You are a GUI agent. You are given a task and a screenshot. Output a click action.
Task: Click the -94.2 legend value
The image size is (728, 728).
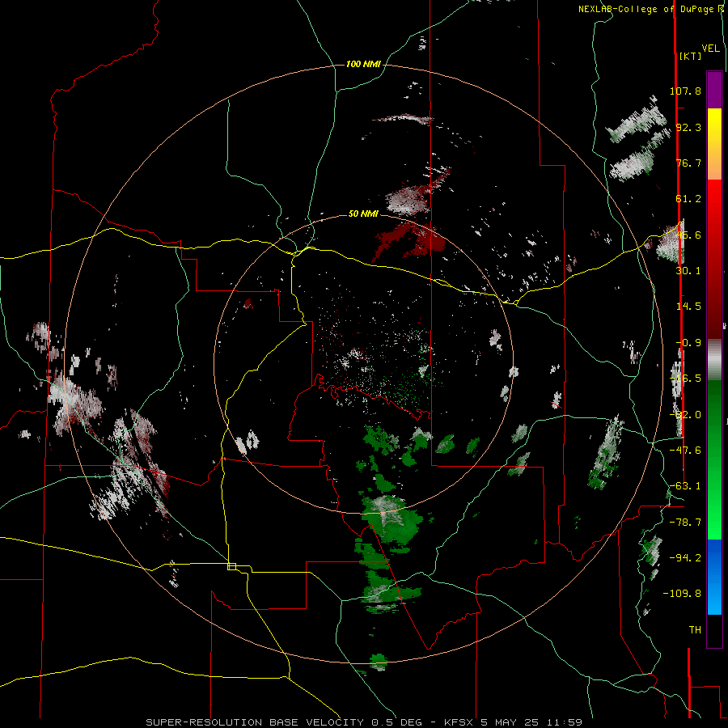685,557
